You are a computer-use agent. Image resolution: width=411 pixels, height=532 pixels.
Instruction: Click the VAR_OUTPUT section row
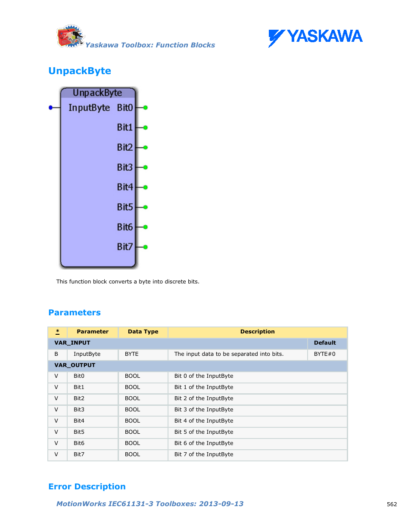pos(198,365)
